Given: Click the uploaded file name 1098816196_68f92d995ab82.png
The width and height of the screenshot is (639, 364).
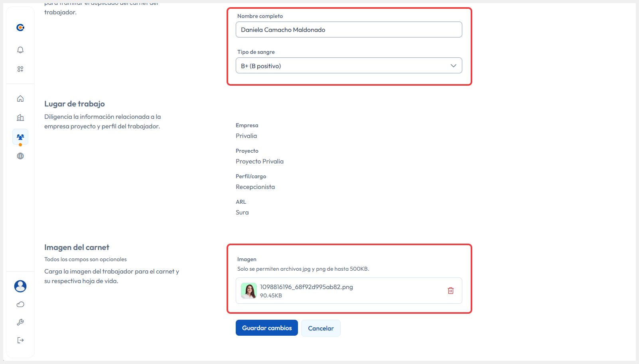Looking at the screenshot, I should (306, 287).
